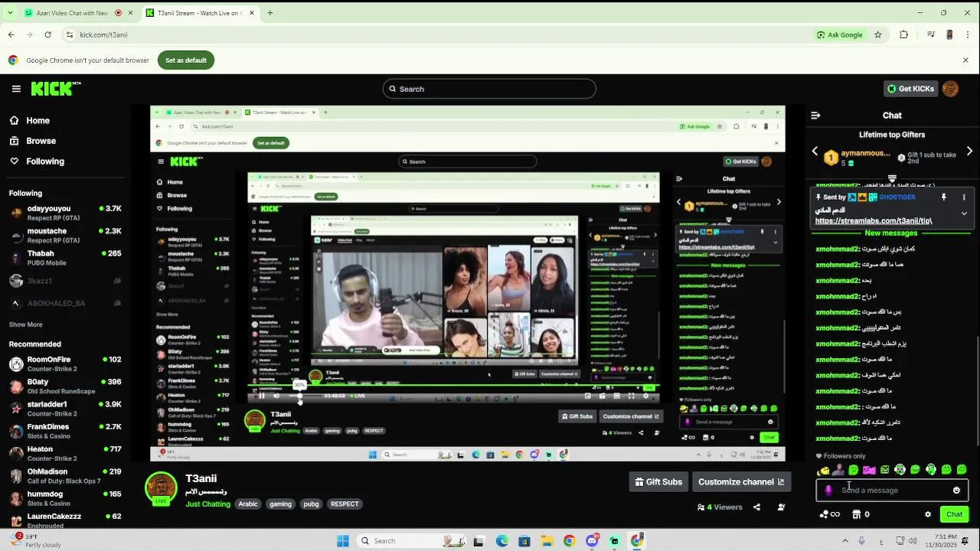Open channel points infinity balance
Screen dimensions: 980x551
[830, 514]
